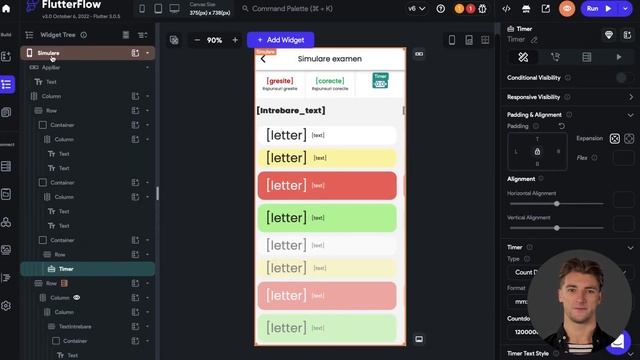Open Build widget palette sidebar icon
Viewport: 640px width, 360px height.
[x=6, y=56]
